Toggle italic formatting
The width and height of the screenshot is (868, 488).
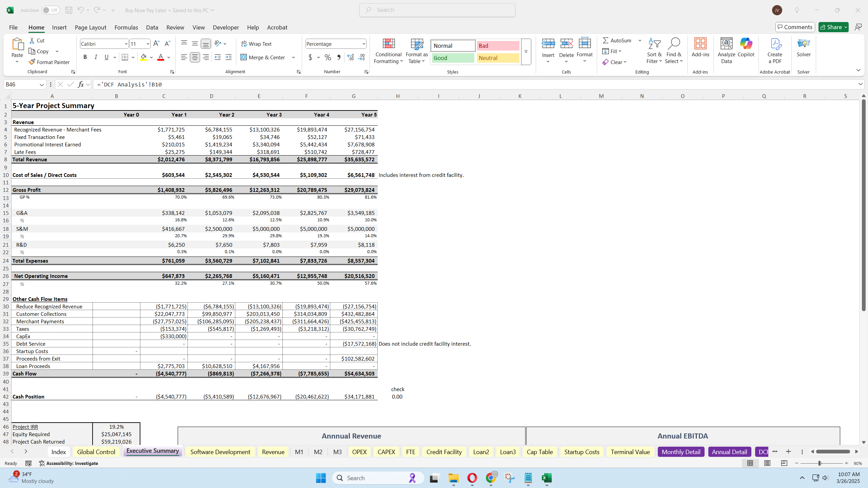click(x=96, y=57)
